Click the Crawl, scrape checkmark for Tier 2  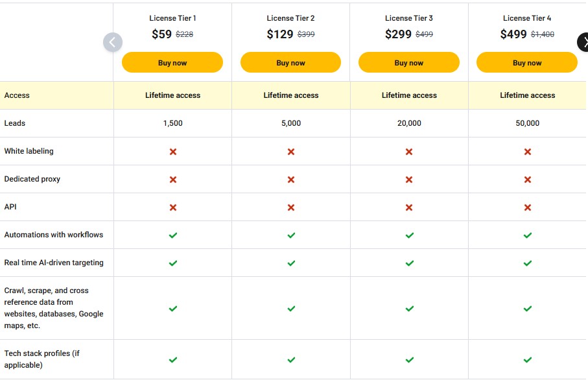pyautogui.click(x=291, y=309)
